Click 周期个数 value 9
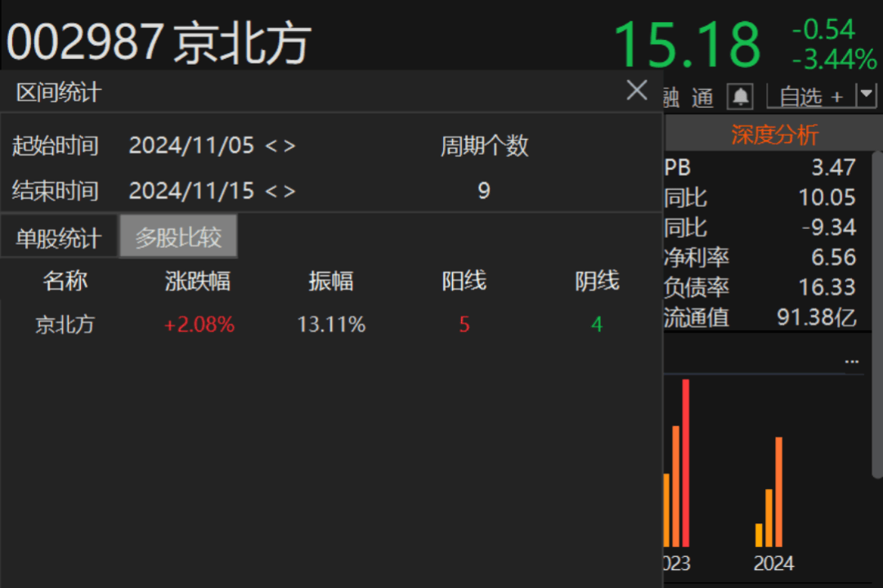Image resolution: width=883 pixels, height=588 pixels. tap(484, 191)
